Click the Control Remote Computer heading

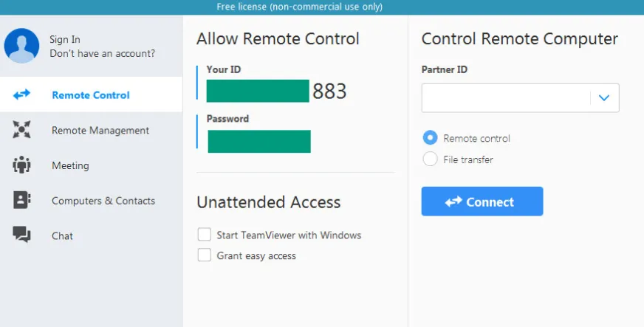click(x=519, y=39)
